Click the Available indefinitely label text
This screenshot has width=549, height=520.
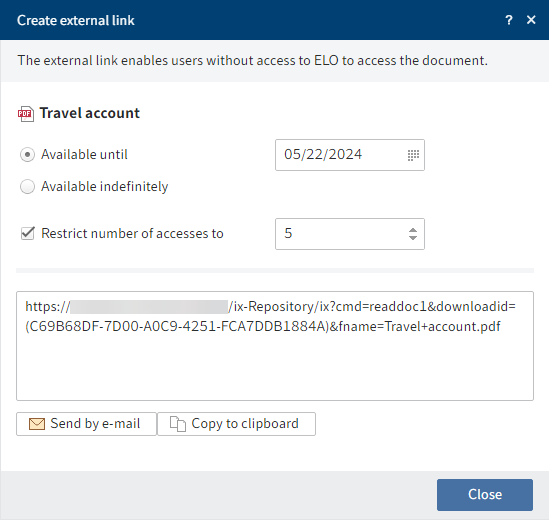[x=105, y=187]
